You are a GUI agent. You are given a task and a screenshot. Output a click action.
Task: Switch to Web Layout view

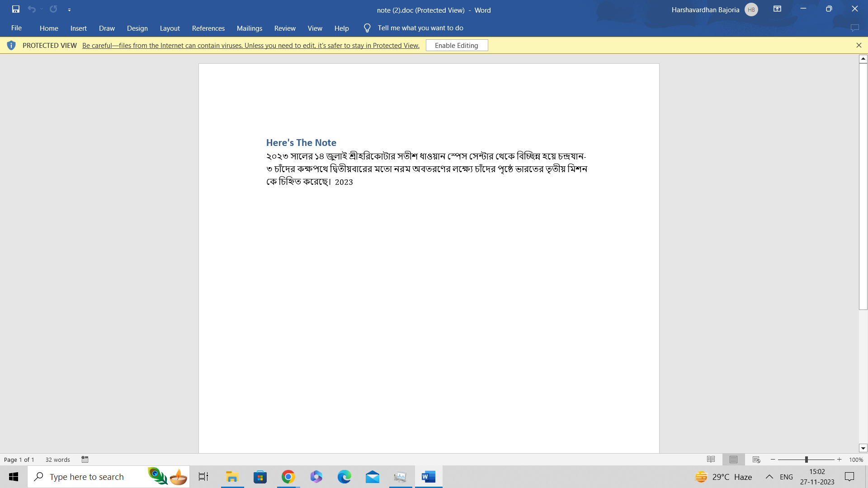pos(756,460)
